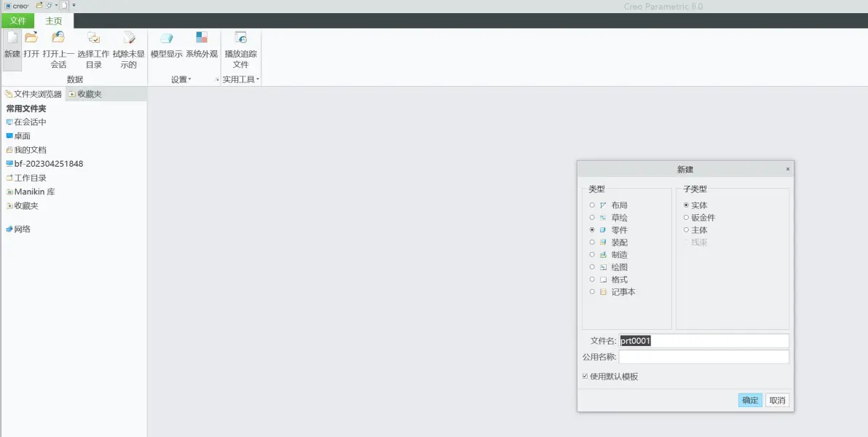Click 拭除未显示的 icon

(129, 38)
